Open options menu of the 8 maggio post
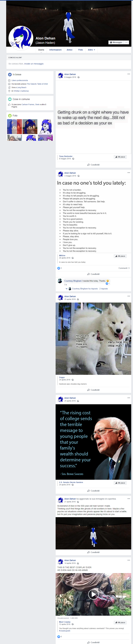The width and height of the screenshot is (133, 644). pyautogui.click(x=129, y=74)
